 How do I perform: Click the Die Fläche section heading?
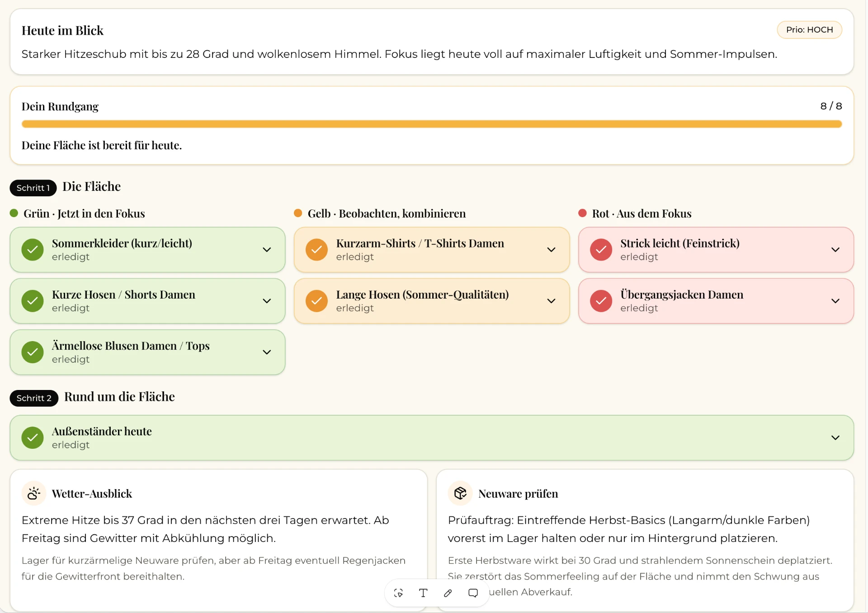tap(91, 186)
